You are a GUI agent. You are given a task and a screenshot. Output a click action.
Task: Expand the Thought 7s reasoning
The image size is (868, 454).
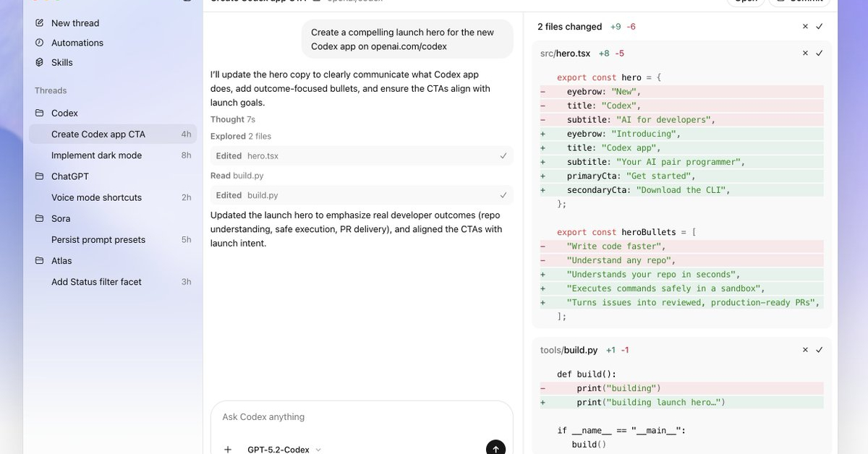(x=232, y=119)
